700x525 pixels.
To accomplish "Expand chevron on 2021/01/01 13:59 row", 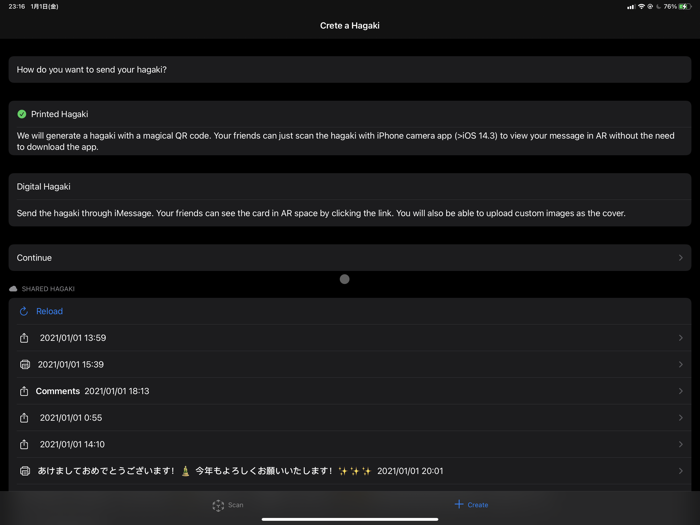I will tap(680, 338).
